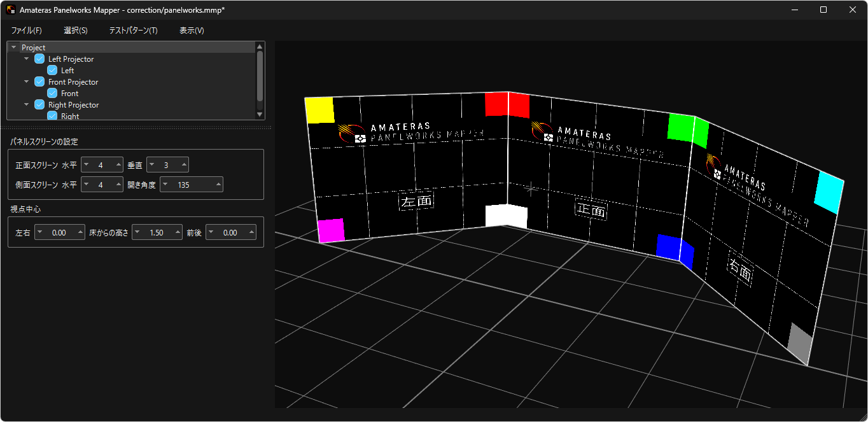Click the Amateras app icon in title bar

(x=11, y=10)
